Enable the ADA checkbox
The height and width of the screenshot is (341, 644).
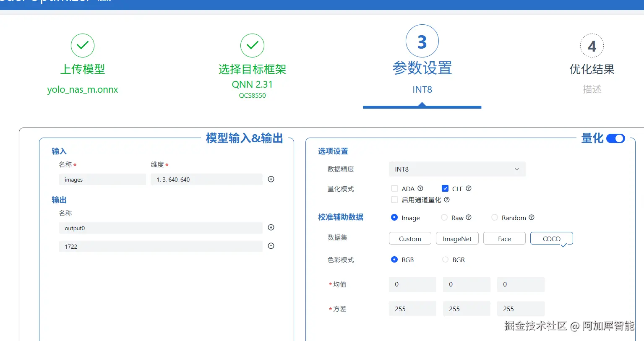(394, 188)
